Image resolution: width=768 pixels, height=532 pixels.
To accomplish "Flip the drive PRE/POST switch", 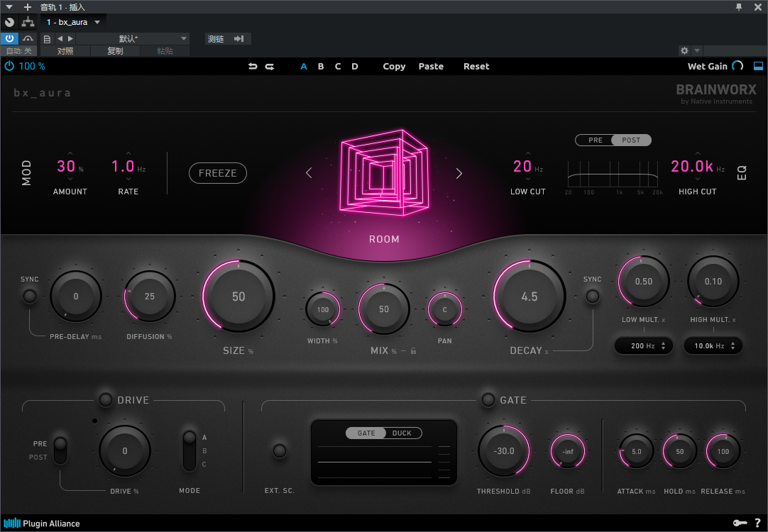I will [x=60, y=450].
